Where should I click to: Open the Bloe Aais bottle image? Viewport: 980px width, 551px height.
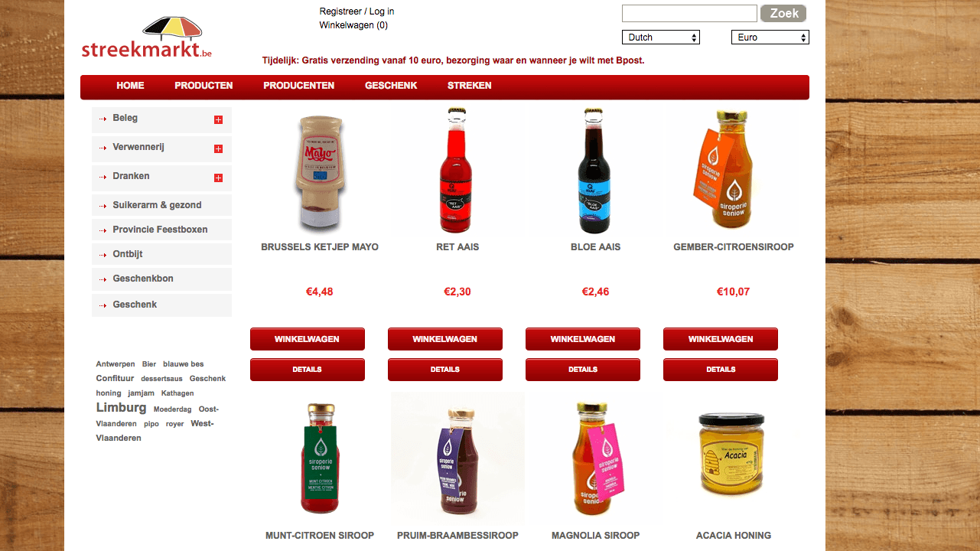[595, 170]
